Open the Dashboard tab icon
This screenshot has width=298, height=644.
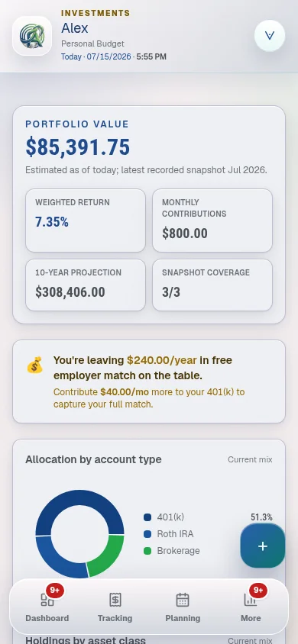coord(47,600)
